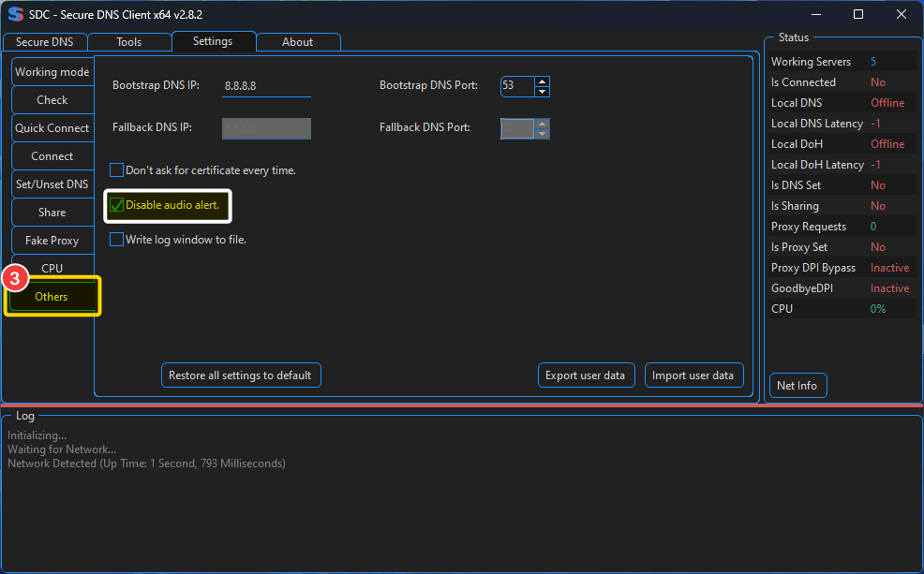Screen dimensions: 924x574
Task: Click the Local DNS Latency row
Action: pyautogui.click(x=842, y=123)
